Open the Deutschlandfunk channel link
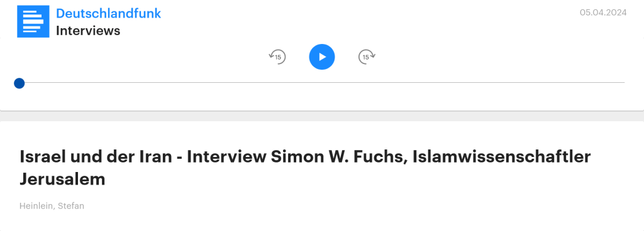Viewport: 644px width, 231px height. point(108,14)
